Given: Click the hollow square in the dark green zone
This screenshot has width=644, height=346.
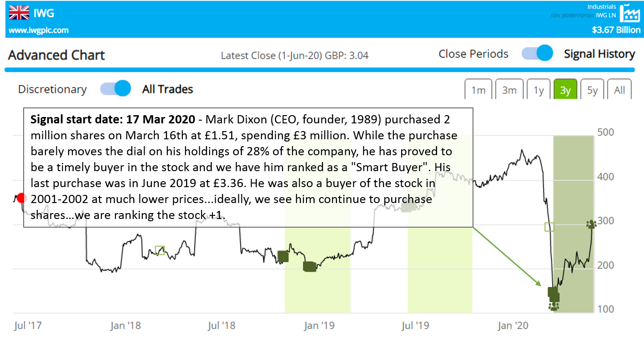Looking at the screenshot, I should (549, 227).
